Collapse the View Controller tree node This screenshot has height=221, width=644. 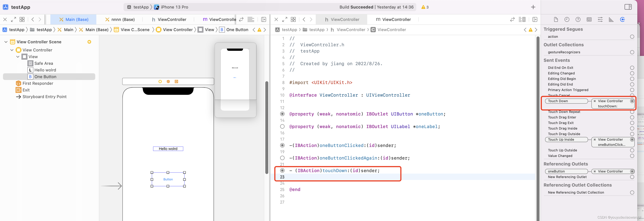(x=12, y=50)
